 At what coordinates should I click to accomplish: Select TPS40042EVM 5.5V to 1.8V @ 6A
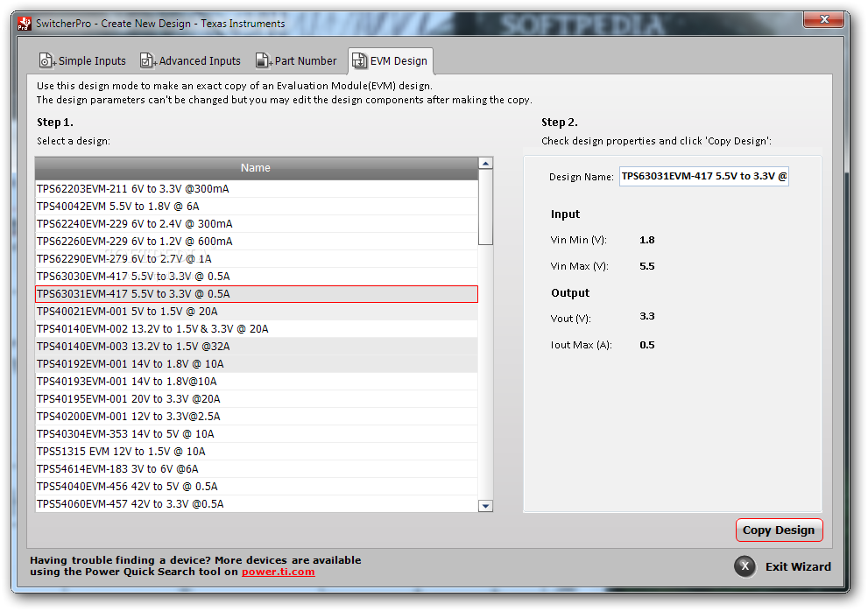[257, 207]
